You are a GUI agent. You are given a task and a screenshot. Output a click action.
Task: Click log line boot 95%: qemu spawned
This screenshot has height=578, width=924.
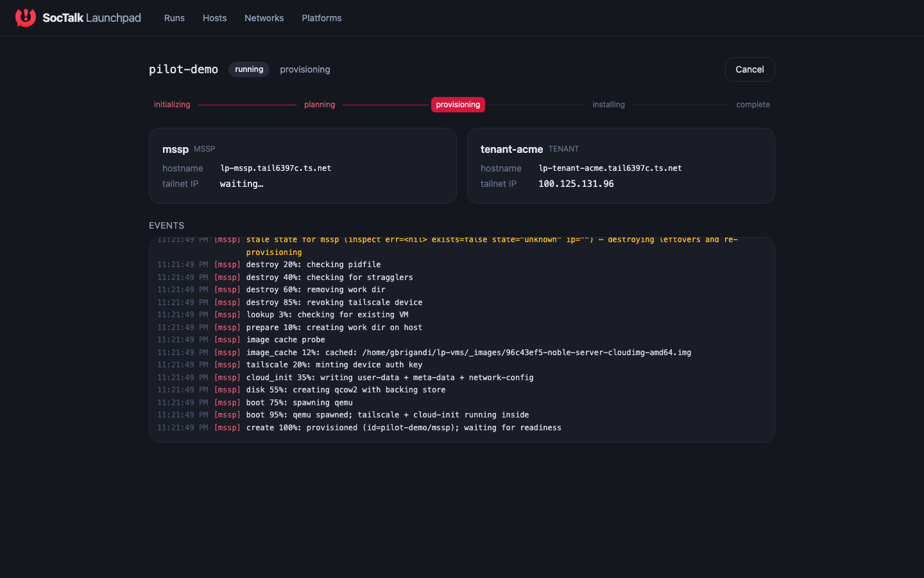coord(462,415)
